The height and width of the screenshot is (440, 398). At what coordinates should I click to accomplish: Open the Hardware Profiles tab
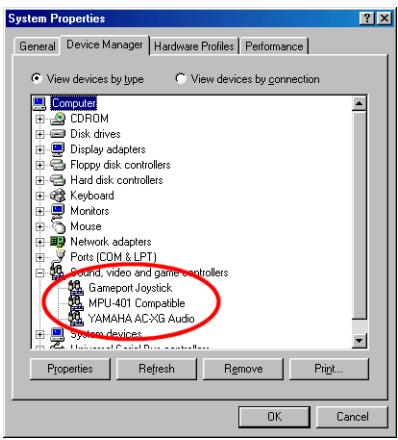point(194,46)
